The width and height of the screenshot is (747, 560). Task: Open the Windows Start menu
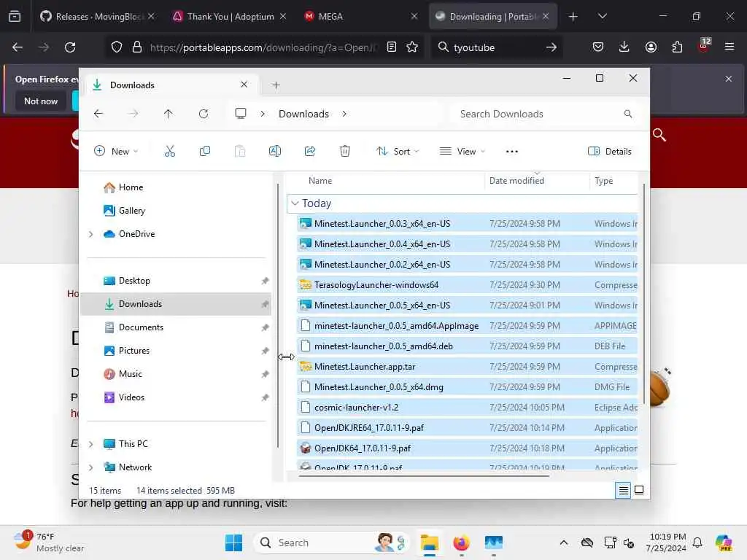click(x=233, y=542)
